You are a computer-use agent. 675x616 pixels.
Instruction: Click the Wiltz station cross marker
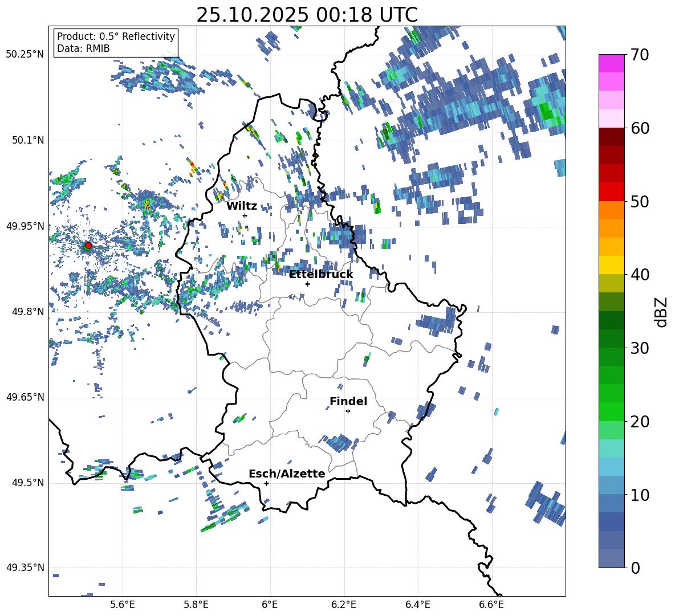pos(245,215)
